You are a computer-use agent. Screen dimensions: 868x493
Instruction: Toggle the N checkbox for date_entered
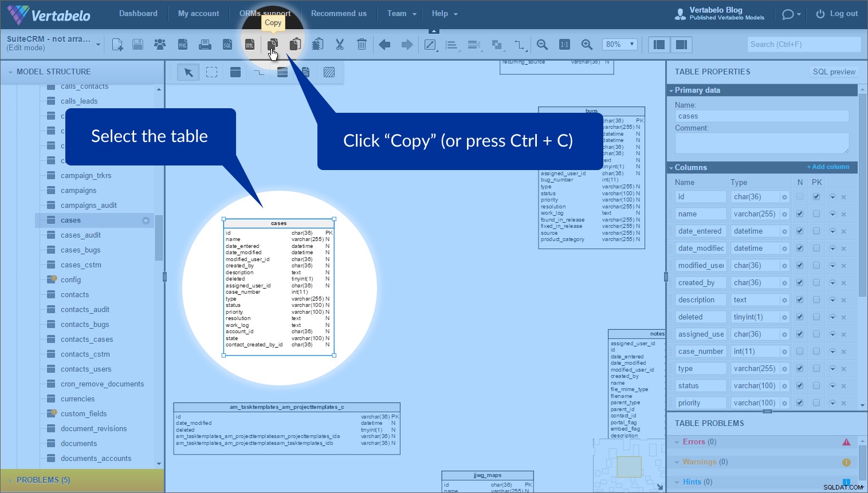click(800, 231)
